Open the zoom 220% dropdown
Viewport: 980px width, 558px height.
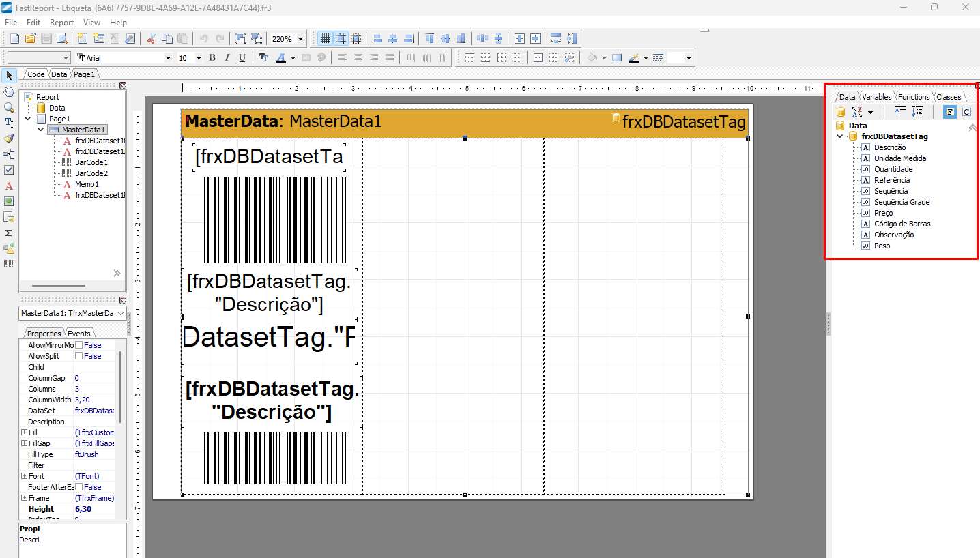pos(301,39)
